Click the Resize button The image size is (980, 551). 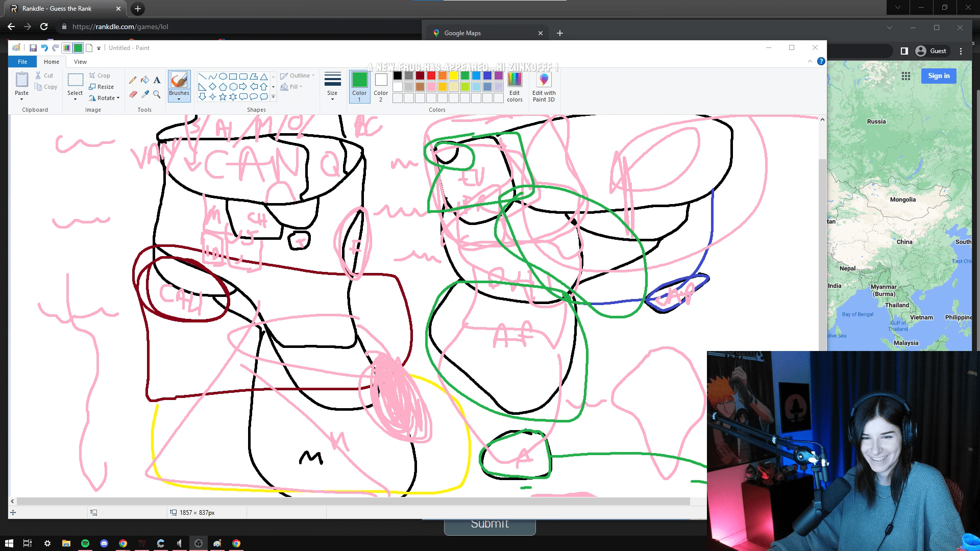pos(102,87)
